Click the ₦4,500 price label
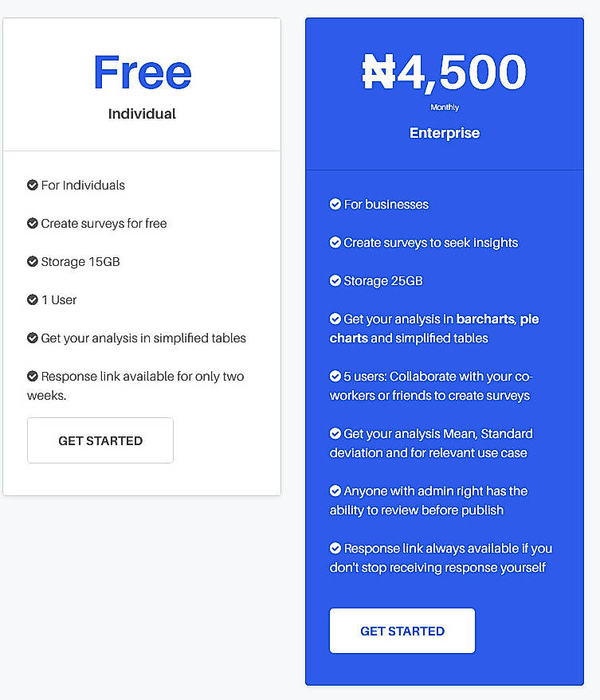 [444, 72]
